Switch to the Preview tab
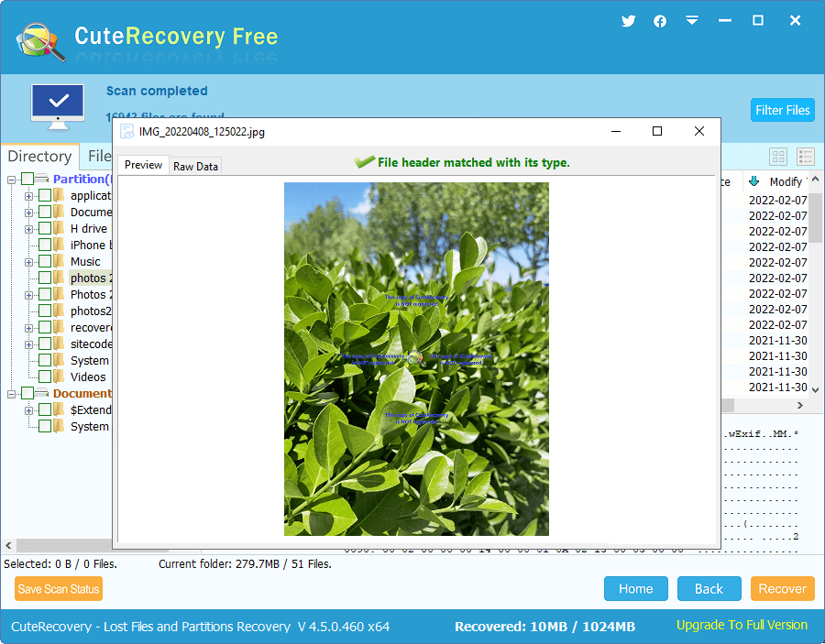Viewport: 825px width, 644px height. click(143, 165)
